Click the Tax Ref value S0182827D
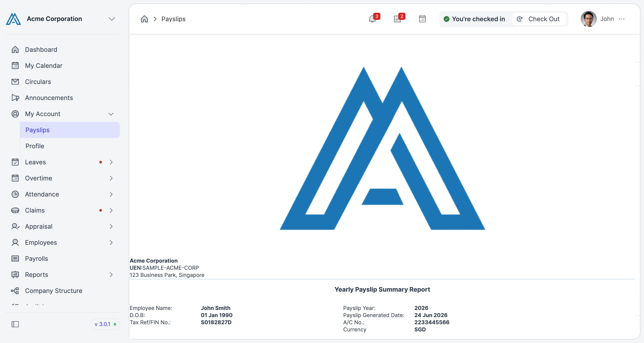The image size is (644, 343). 216,322
